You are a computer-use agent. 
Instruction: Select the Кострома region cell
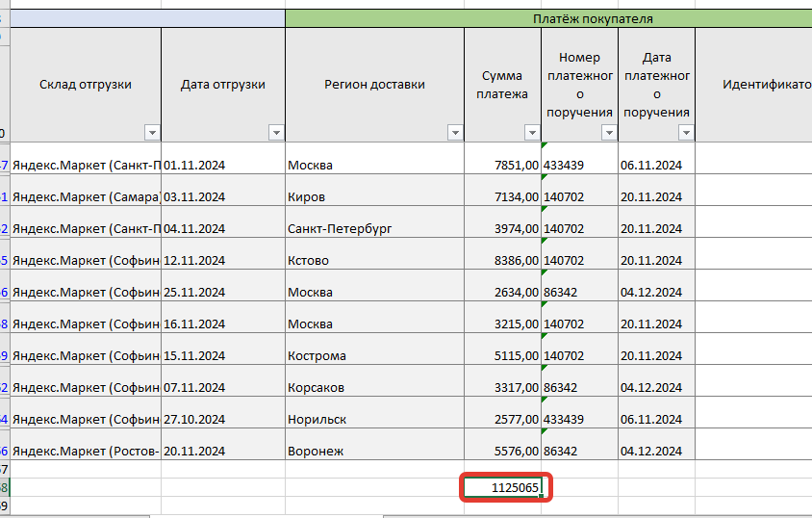tap(375, 349)
